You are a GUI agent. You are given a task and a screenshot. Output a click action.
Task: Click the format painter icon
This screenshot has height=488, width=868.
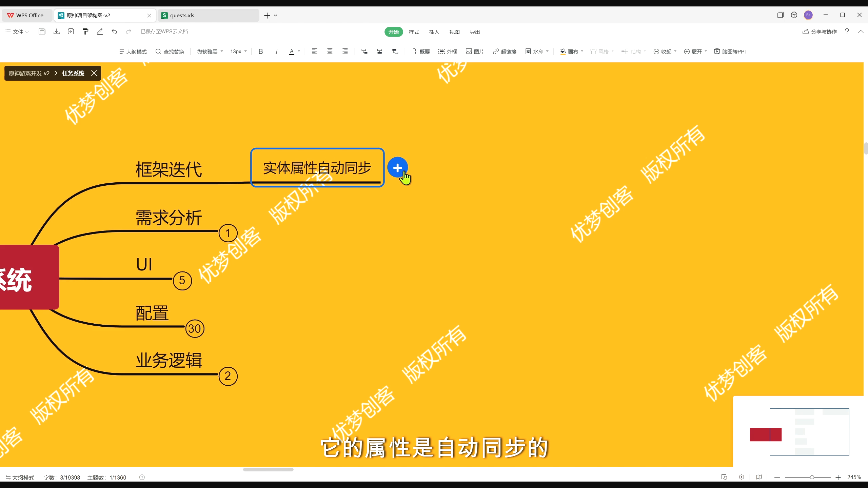click(85, 32)
